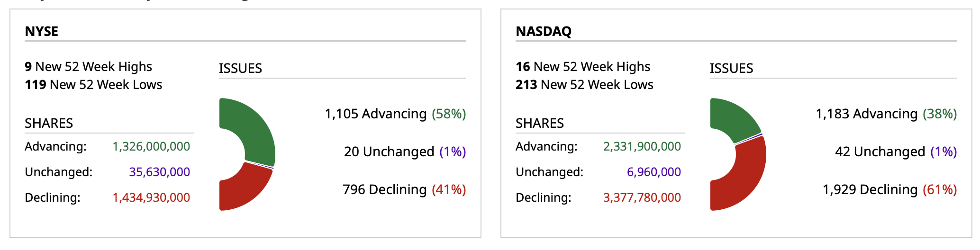The height and width of the screenshot is (250, 980).
Task: Click NYSE's 119 New 52 Week Lows
Action: pos(93,85)
